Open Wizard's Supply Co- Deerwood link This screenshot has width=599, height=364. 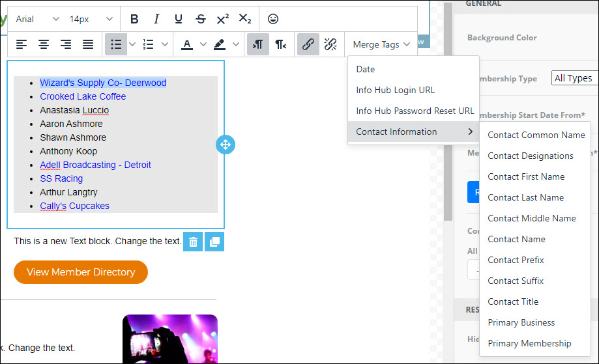pyautogui.click(x=103, y=83)
